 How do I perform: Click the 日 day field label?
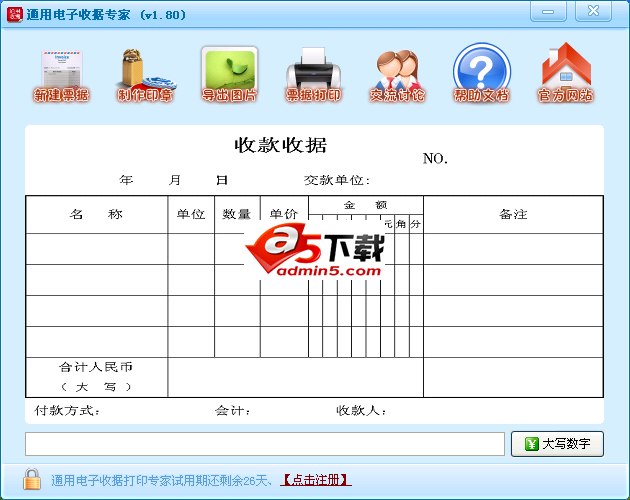click(x=222, y=180)
